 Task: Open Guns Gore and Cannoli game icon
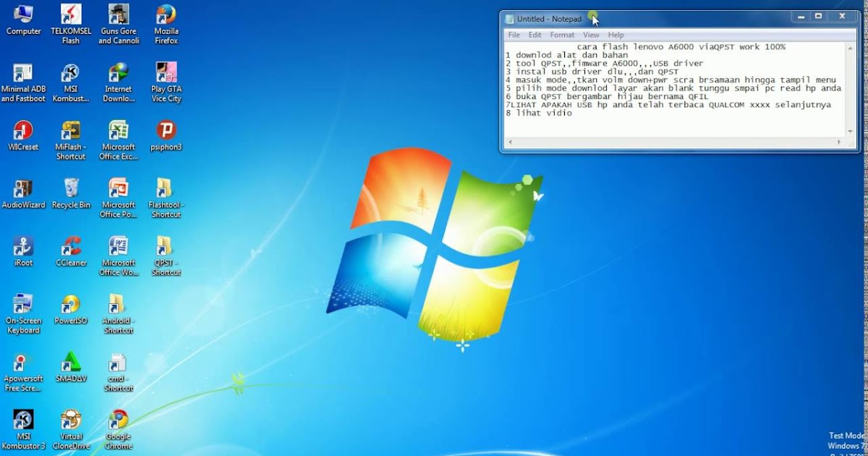[x=118, y=24]
